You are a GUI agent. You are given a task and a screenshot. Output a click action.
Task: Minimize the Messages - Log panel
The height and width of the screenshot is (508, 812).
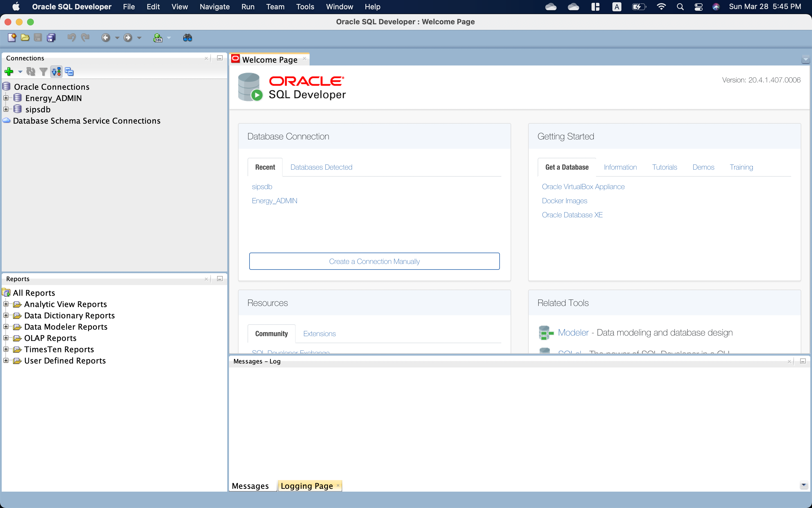[803, 361]
